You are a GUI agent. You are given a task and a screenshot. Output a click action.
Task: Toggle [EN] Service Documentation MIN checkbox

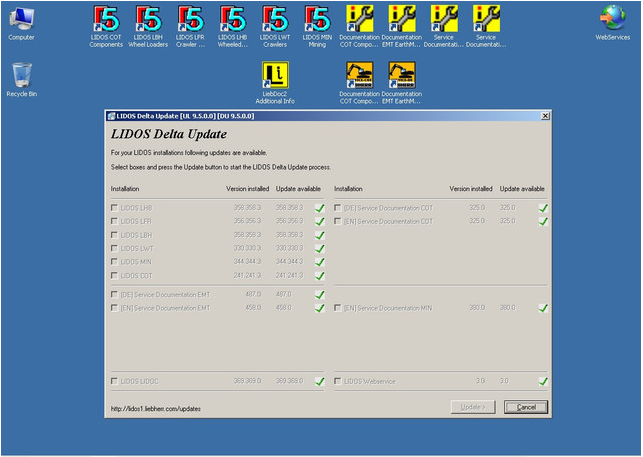click(x=338, y=308)
